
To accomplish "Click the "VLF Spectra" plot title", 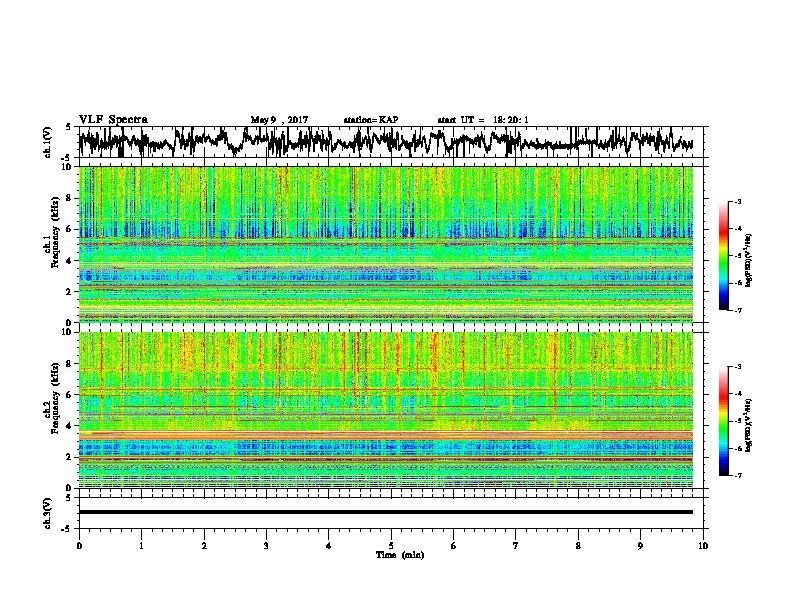I will click(113, 120).
